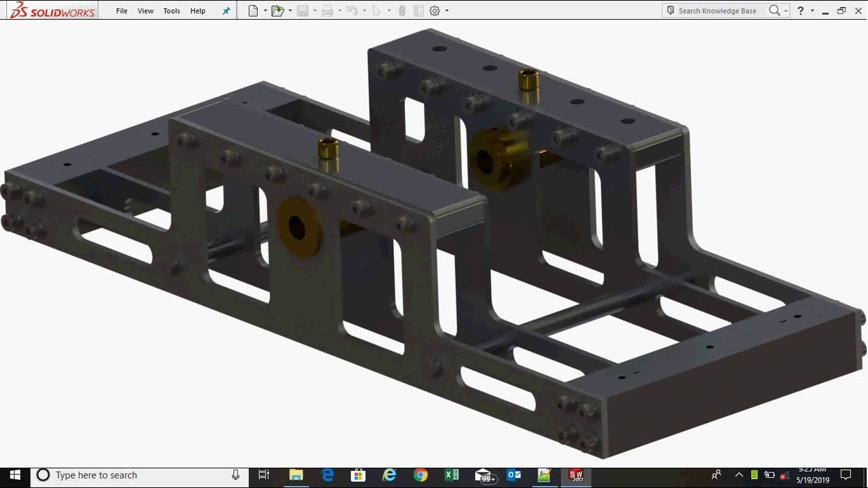
Task: Click the Select cursor tool
Action: point(376,11)
